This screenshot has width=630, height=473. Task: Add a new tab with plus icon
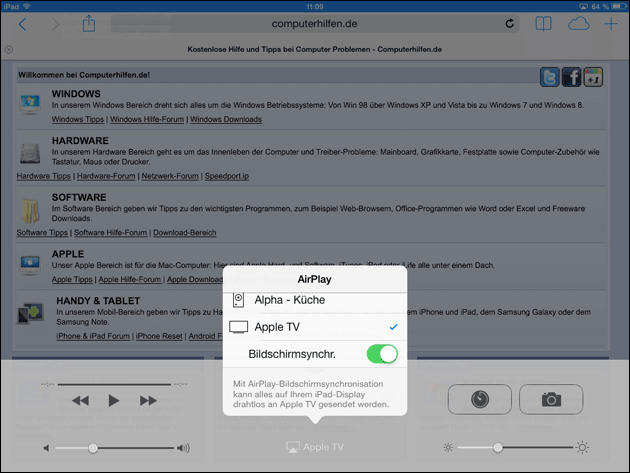[611, 24]
